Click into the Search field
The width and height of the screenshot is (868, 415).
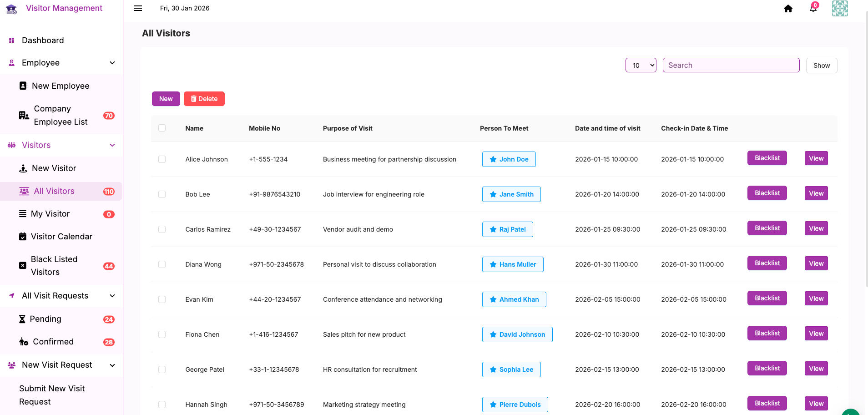pyautogui.click(x=731, y=66)
